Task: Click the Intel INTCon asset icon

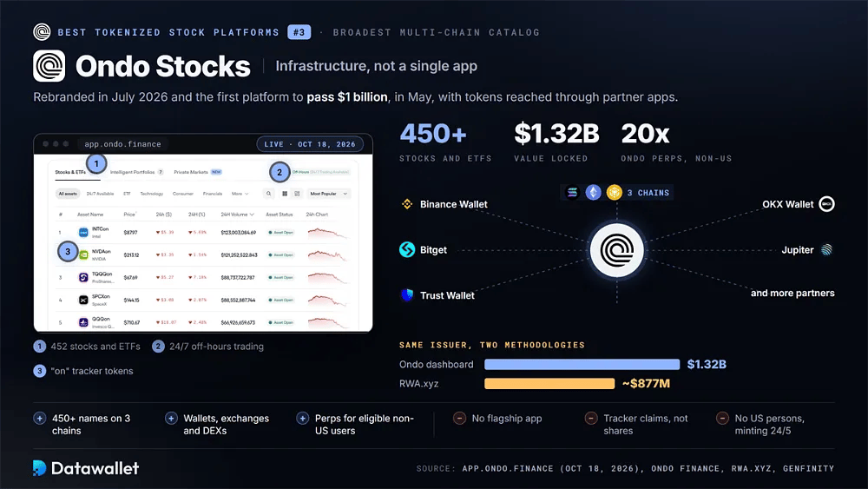Action: pos(83,233)
